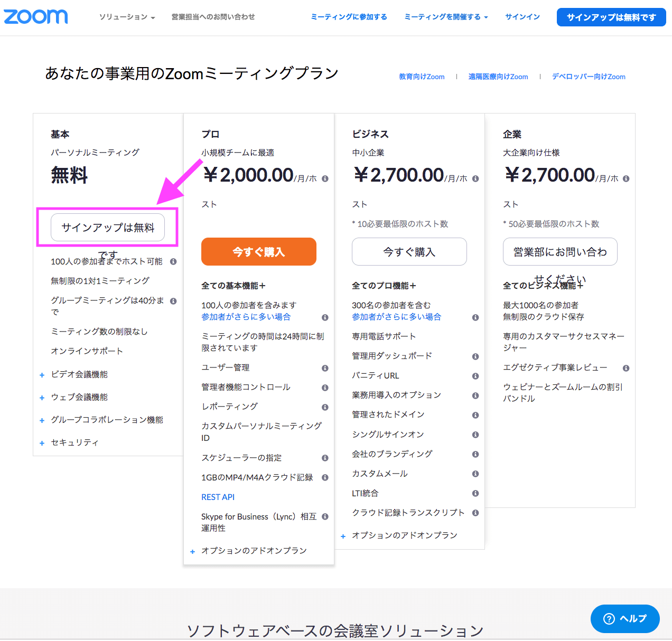
Task: Open ミーティングを開催する dropdown
Action: 446,17
